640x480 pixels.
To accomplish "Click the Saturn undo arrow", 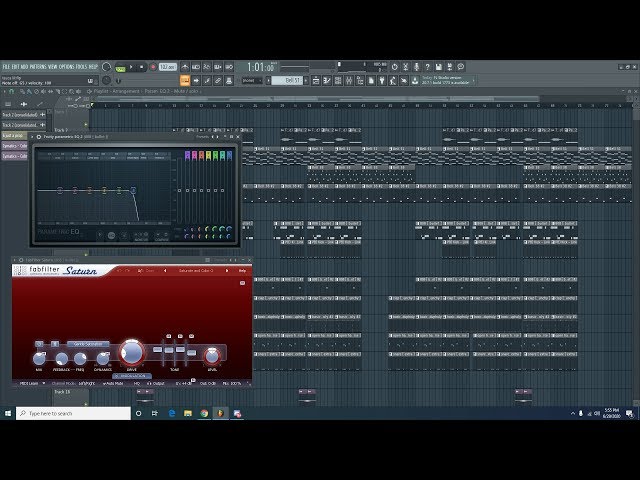I will (119, 271).
